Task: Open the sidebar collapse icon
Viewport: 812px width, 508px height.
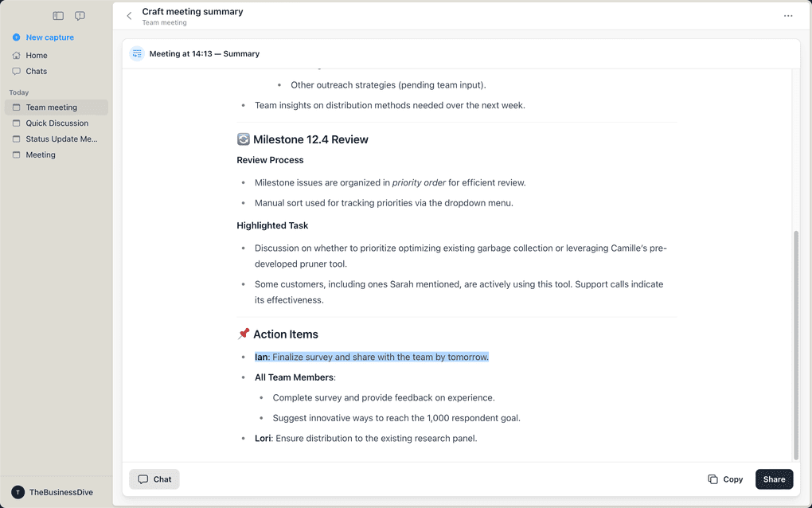Action: tap(57, 15)
